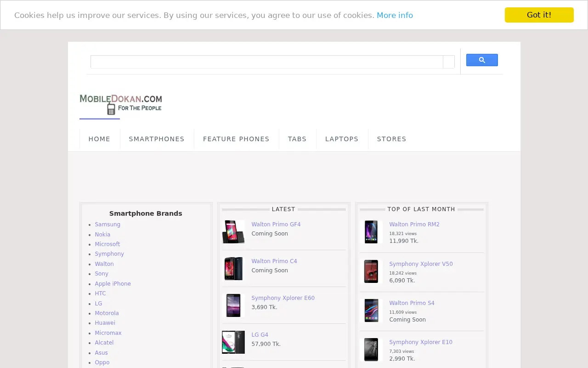This screenshot has width=588, height=368.
Task: Select Symphony in Smartphone Brands
Action: (109, 254)
